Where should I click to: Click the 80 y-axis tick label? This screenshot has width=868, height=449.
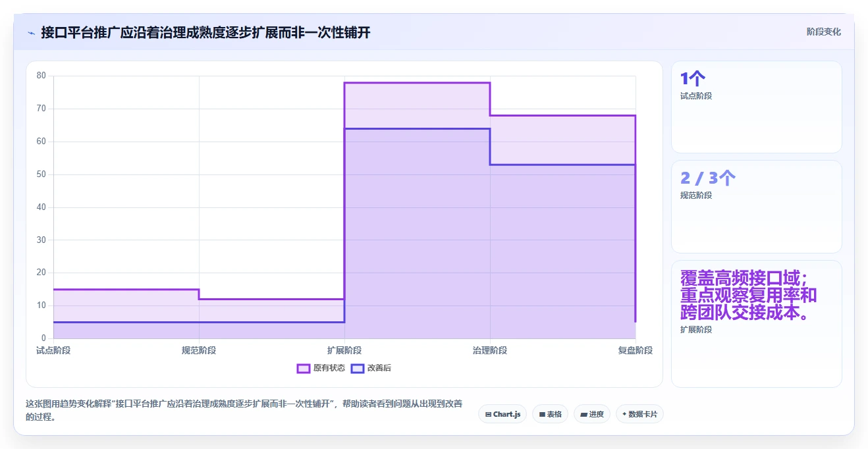41,76
